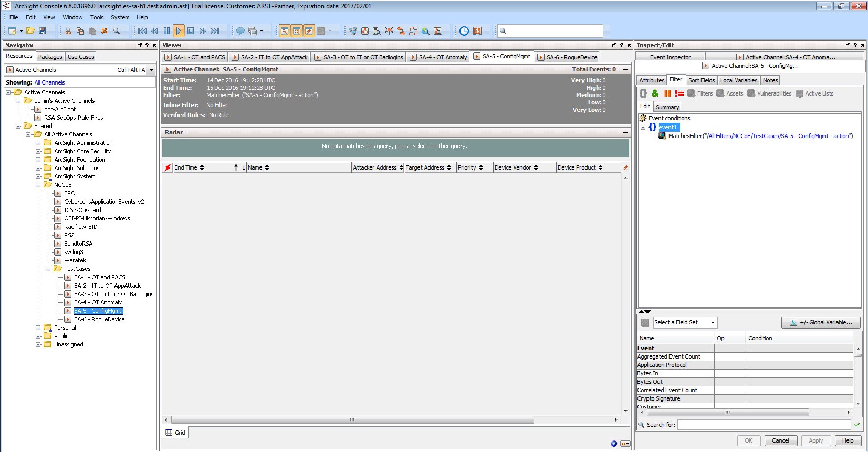868x452 pixels.
Task: Open the System menu
Action: coord(120,17)
